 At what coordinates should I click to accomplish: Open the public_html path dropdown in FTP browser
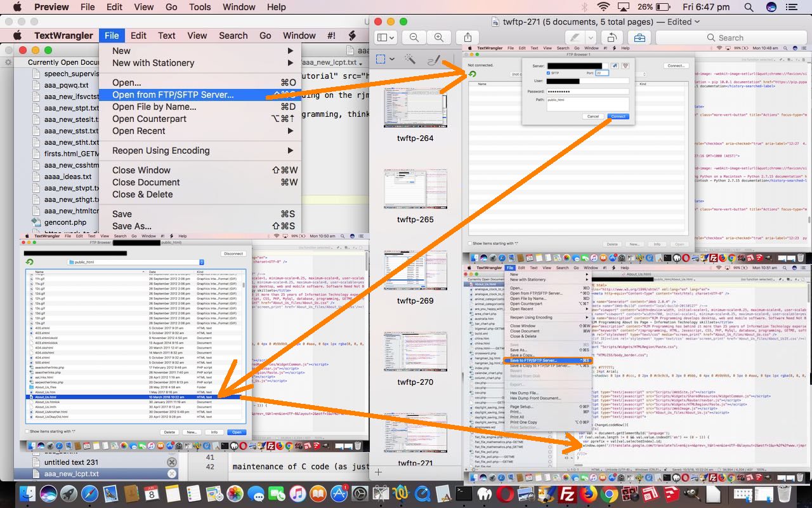tap(136, 262)
